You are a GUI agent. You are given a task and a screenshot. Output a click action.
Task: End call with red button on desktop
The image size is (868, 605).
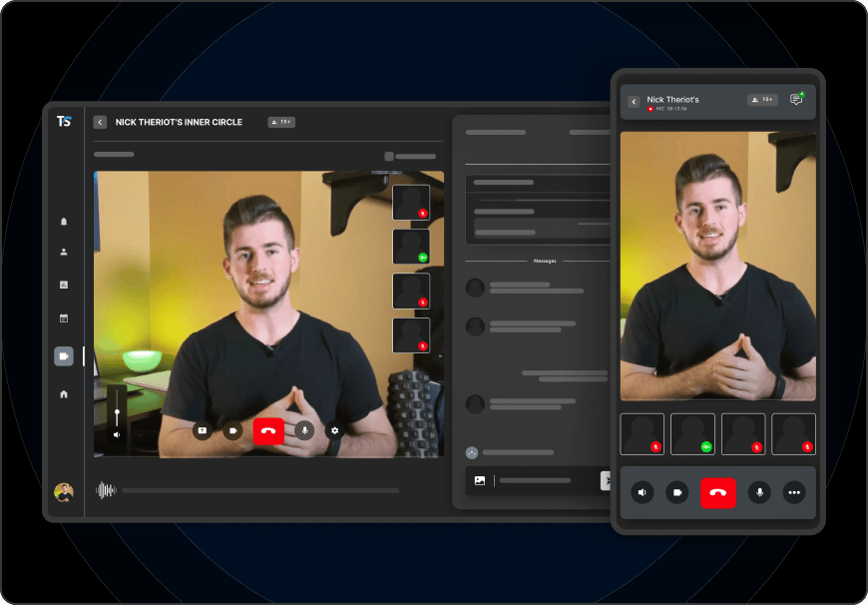tap(268, 430)
